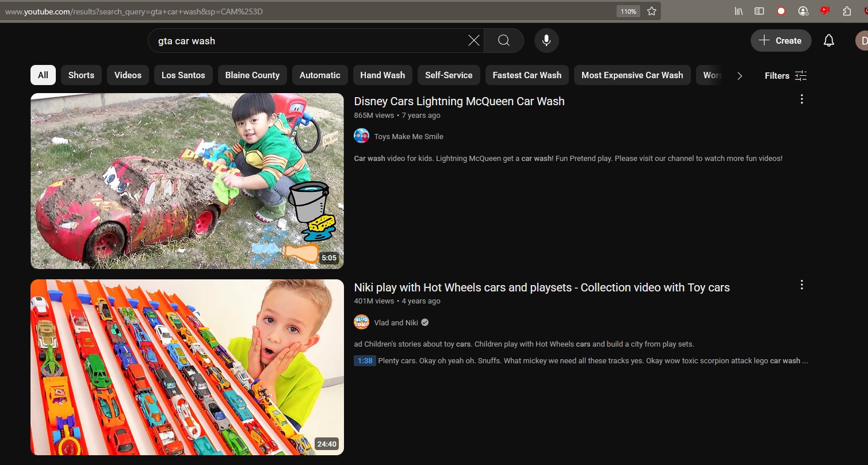Select the All filter chip
868x465 pixels.
pos(43,75)
